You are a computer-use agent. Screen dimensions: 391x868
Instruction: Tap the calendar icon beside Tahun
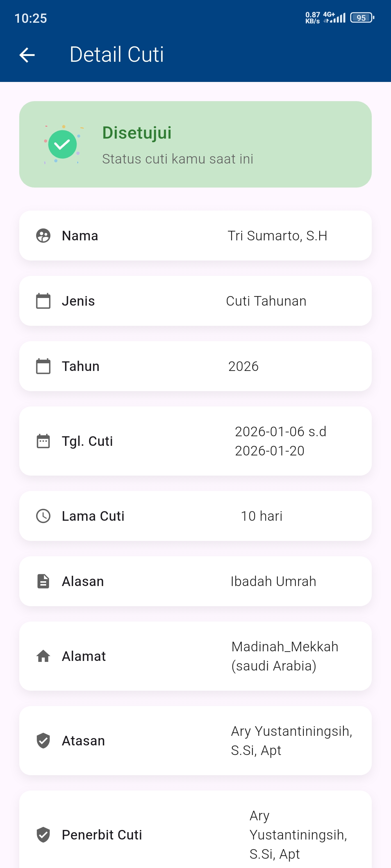pos(43,366)
